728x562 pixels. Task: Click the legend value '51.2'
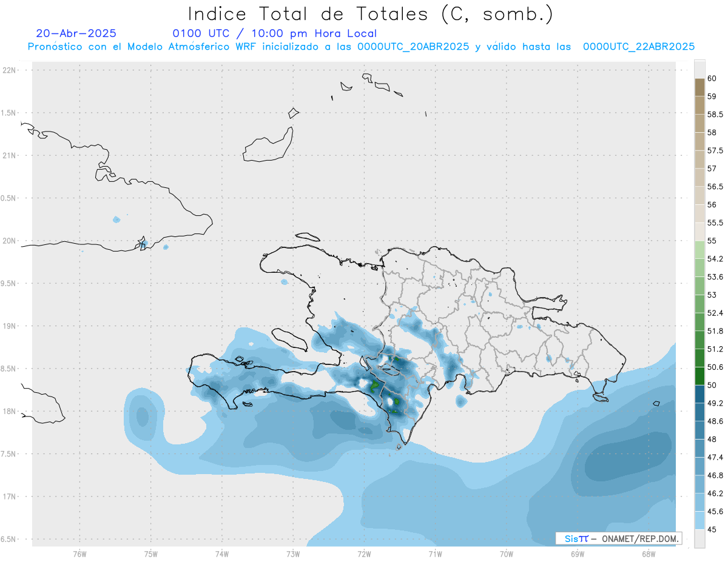coord(715,349)
